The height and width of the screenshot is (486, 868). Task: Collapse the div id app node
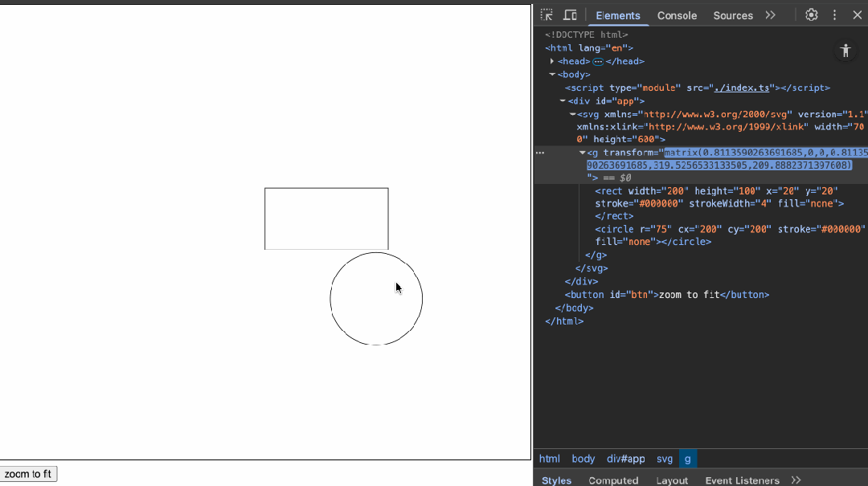pos(563,100)
